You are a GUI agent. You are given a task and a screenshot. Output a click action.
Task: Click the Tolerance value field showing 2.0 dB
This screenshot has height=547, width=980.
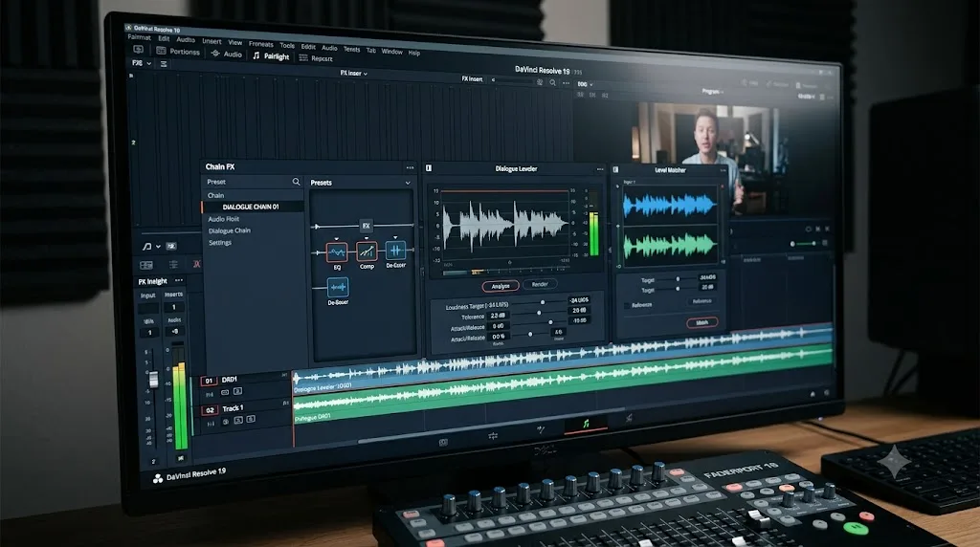(499, 316)
